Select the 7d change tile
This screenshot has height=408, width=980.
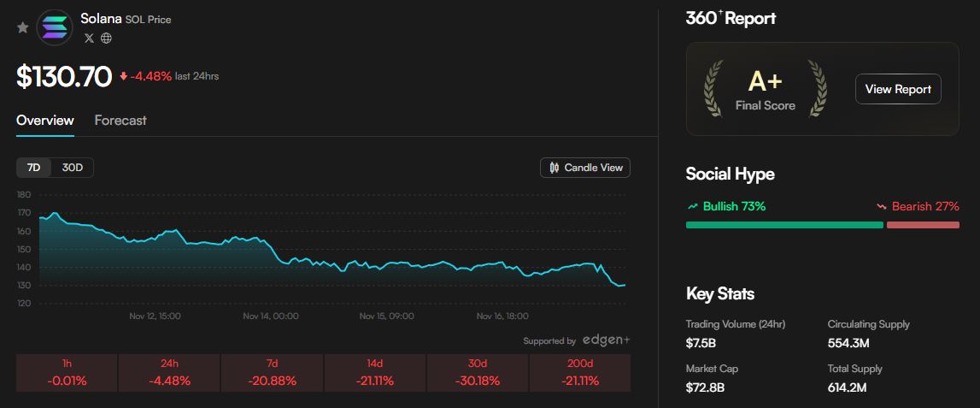(272, 373)
